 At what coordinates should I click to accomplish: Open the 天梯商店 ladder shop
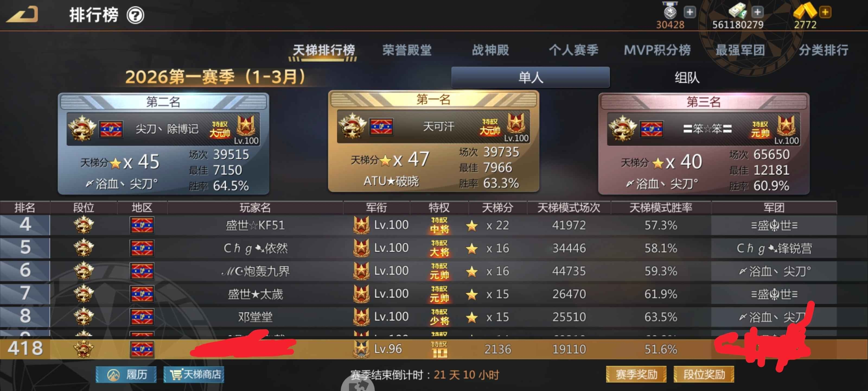point(194,374)
